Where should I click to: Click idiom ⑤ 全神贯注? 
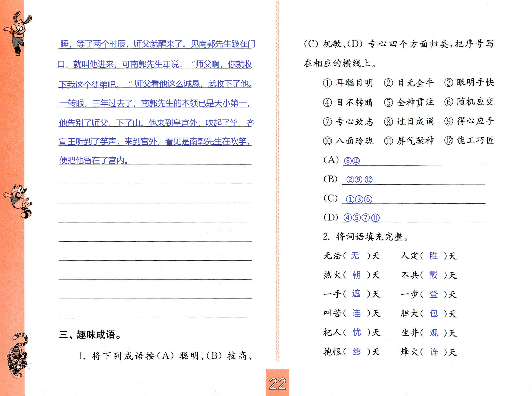click(x=409, y=102)
